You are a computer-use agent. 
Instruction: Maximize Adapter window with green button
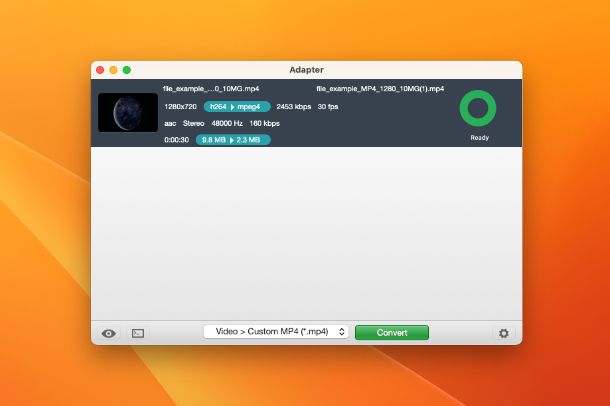tap(127, 70)
